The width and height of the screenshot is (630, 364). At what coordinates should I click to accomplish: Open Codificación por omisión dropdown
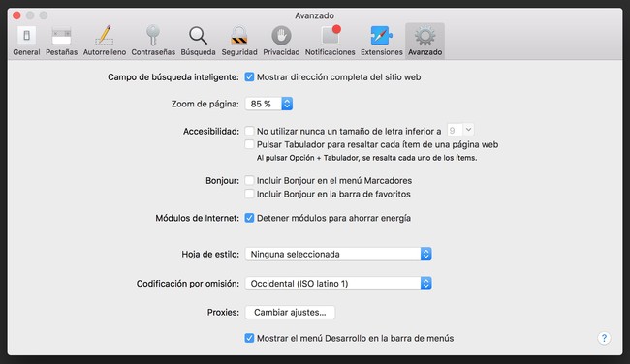click(338, 284)
